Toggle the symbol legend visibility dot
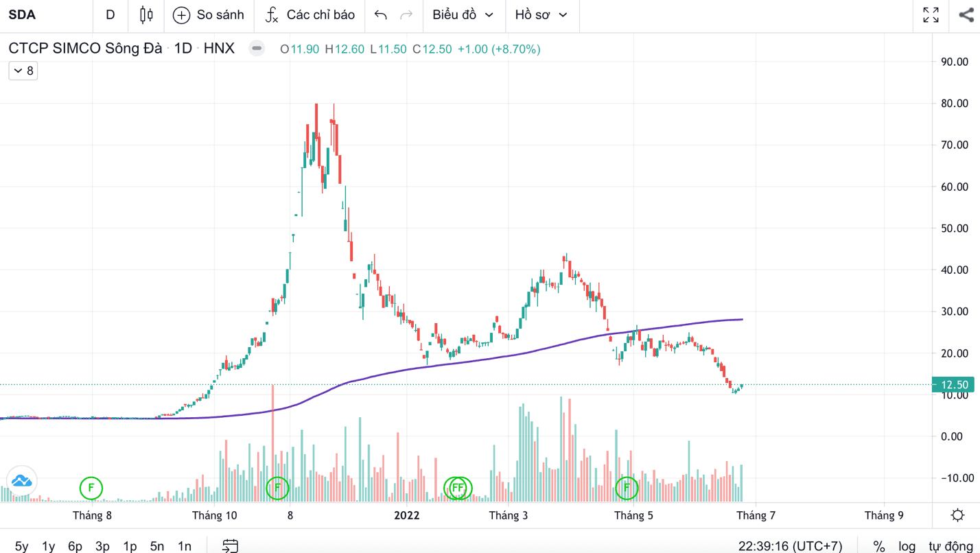 257,49
